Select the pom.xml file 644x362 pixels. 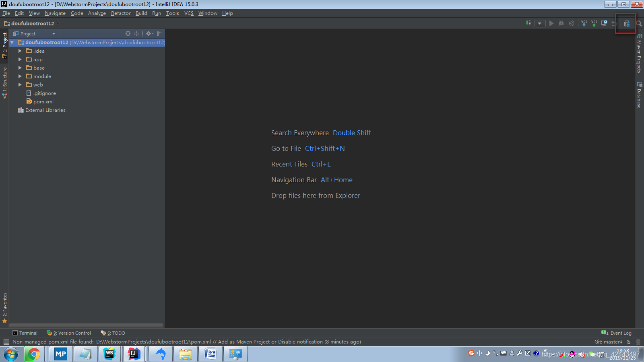point(40,101)
